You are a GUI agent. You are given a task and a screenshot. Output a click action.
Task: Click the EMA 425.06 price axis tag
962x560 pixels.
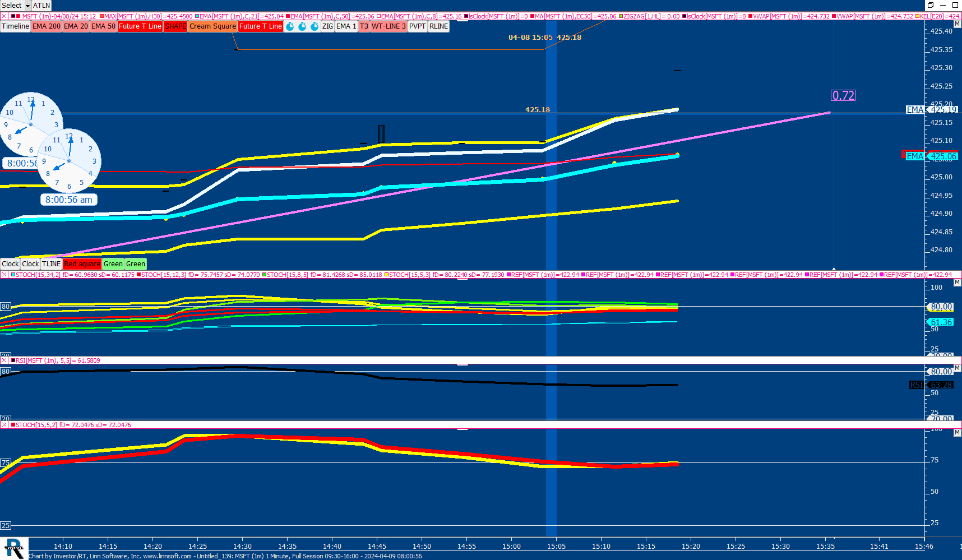pyautogui.click(x=932, y=156)
